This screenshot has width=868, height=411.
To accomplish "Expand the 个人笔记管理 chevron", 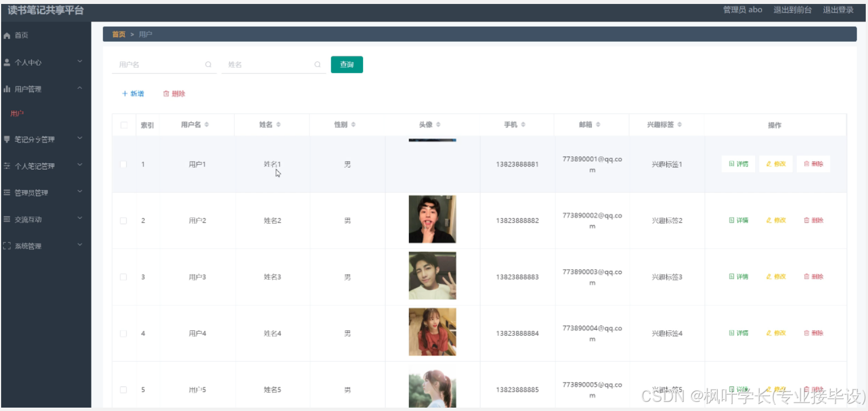I will (x=80, y=165).
